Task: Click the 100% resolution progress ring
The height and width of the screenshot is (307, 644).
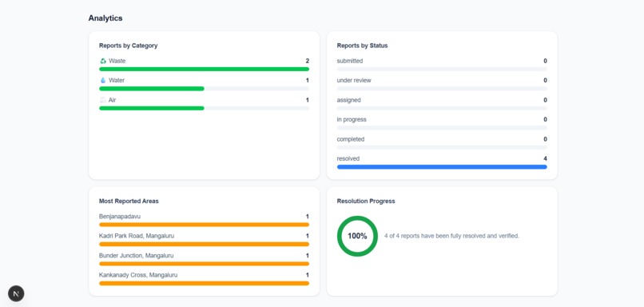Action: point(357,236)
